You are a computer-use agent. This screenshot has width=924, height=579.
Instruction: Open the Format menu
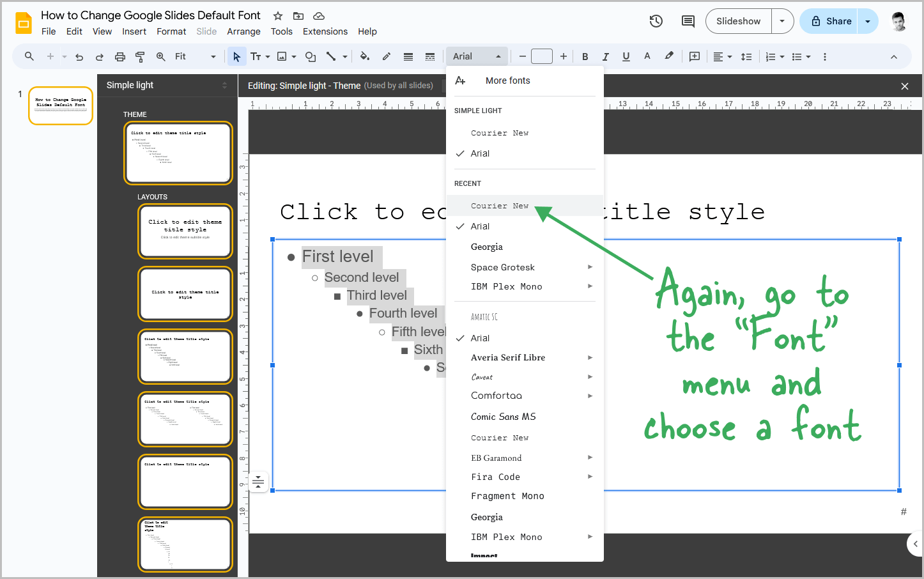(171, 31)
